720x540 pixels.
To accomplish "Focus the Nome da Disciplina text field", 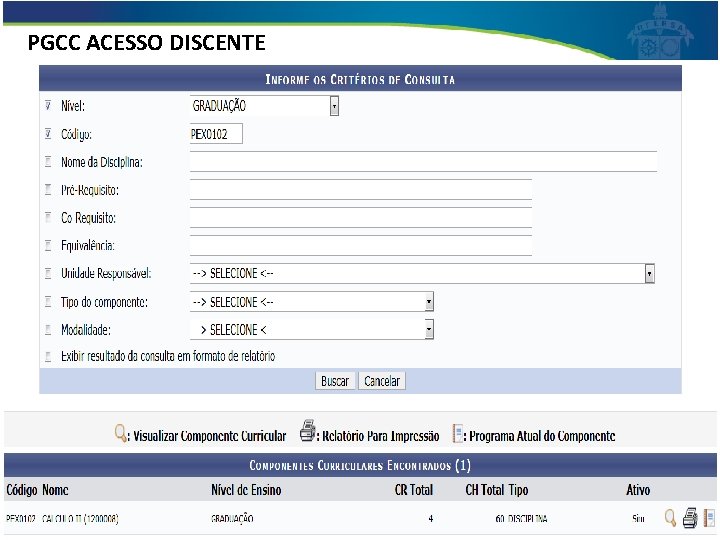I will tap(423, 162).
